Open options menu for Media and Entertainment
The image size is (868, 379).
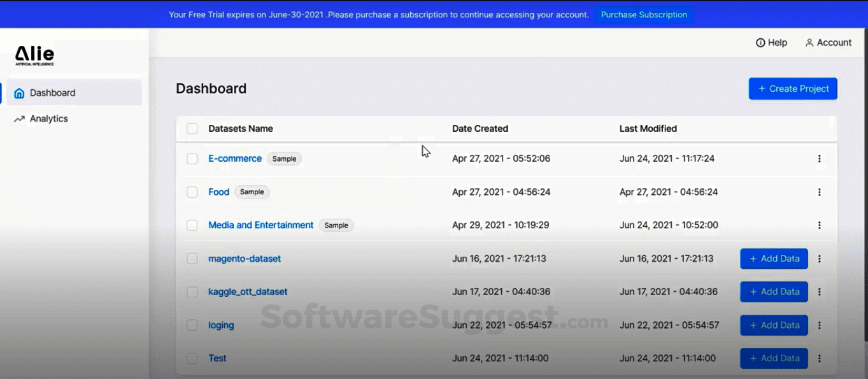pyautogui.click(x=819, y=225)
